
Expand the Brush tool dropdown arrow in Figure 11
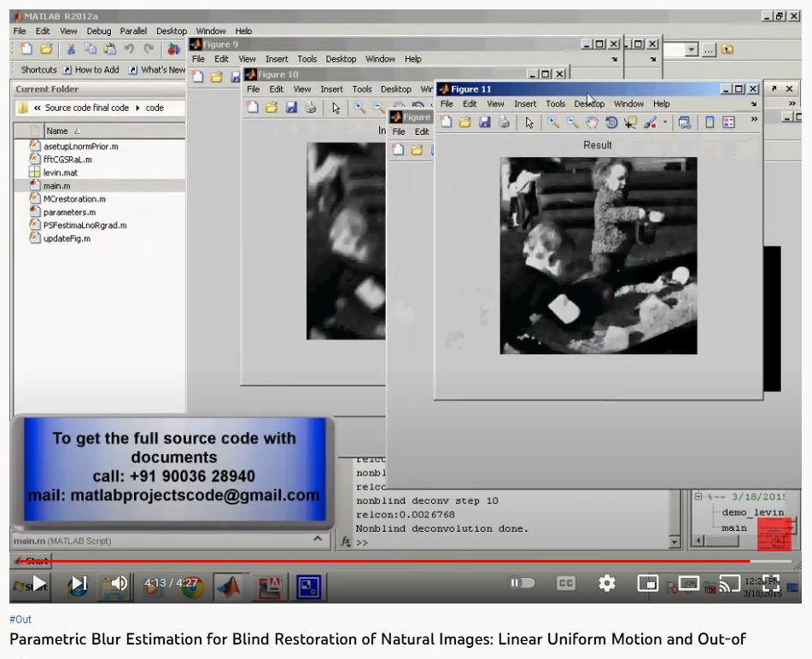[x=665, y=123]
